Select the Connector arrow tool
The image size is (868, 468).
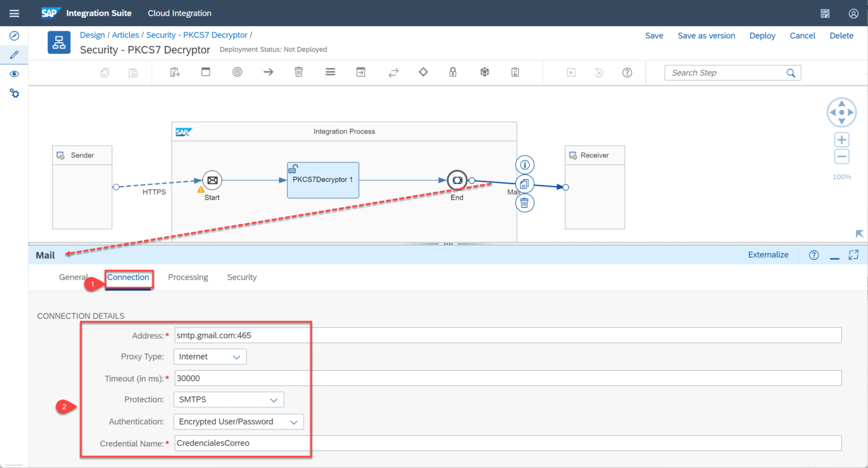pyautogui.click(x=268, y=72)
